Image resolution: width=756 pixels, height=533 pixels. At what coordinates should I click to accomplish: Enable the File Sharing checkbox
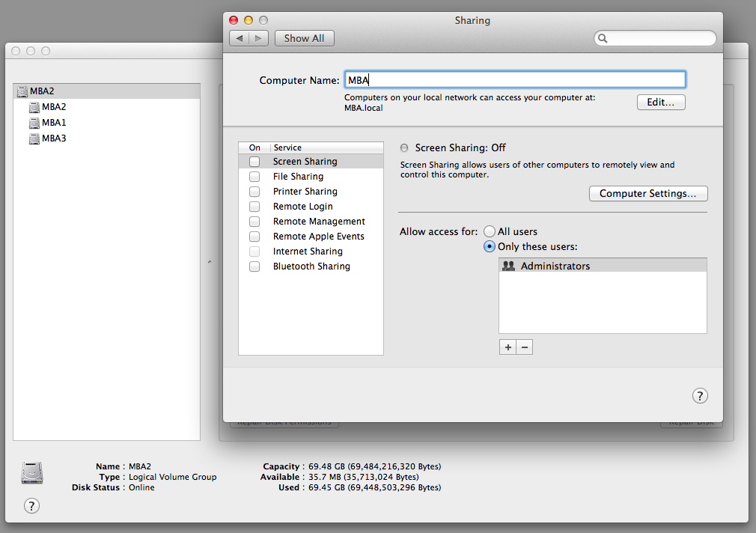(254, 177)
